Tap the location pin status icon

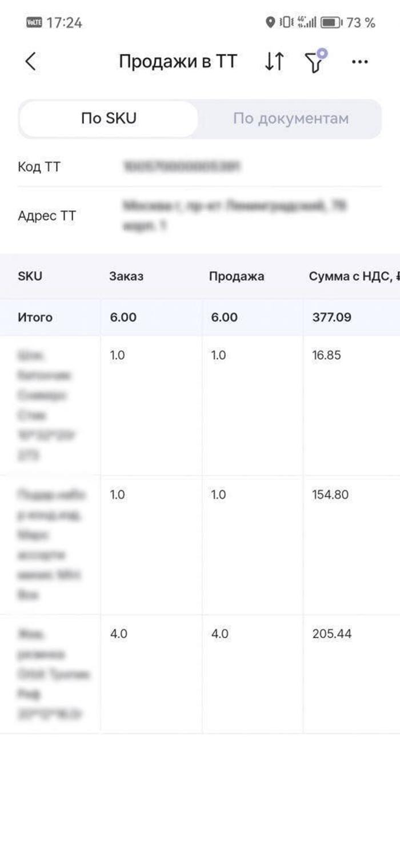[270, 23]
